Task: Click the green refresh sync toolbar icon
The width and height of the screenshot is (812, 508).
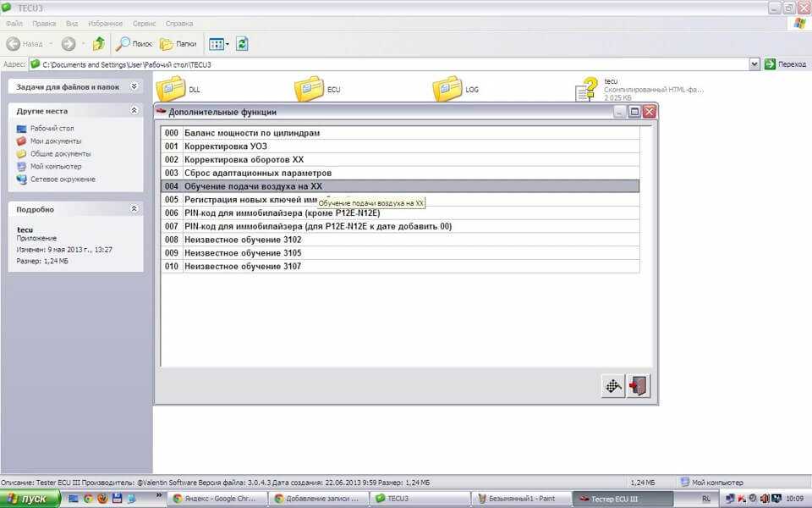Action: (x=242, y=43)
